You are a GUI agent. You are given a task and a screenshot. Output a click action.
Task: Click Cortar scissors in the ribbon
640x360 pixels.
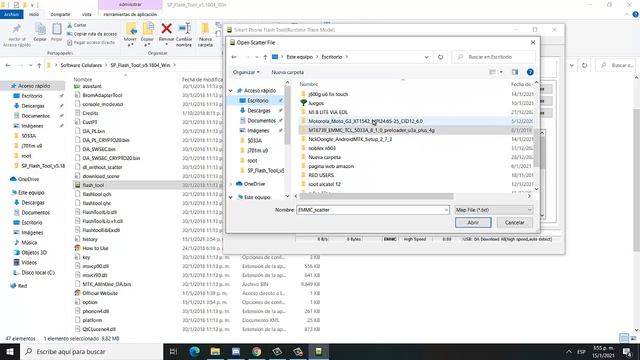point(77,25)
